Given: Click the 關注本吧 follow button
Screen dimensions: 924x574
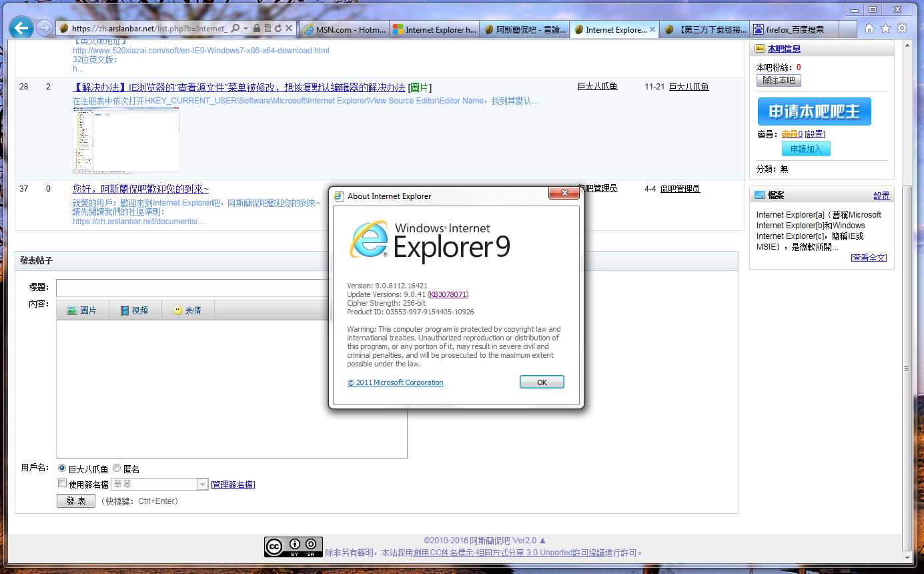Looking at the screenshot, I should coord(779,80).
